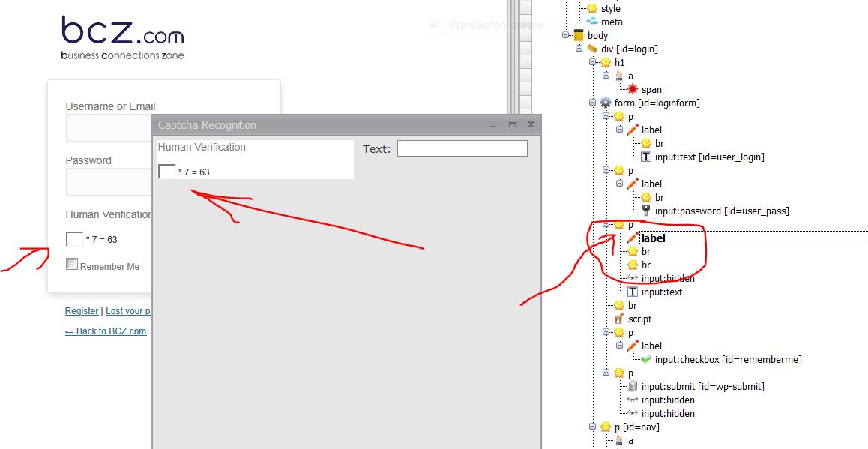Click the body node icon
This screenshot has height=449, width=868.
pyautogui.click(x=579, y=35)
